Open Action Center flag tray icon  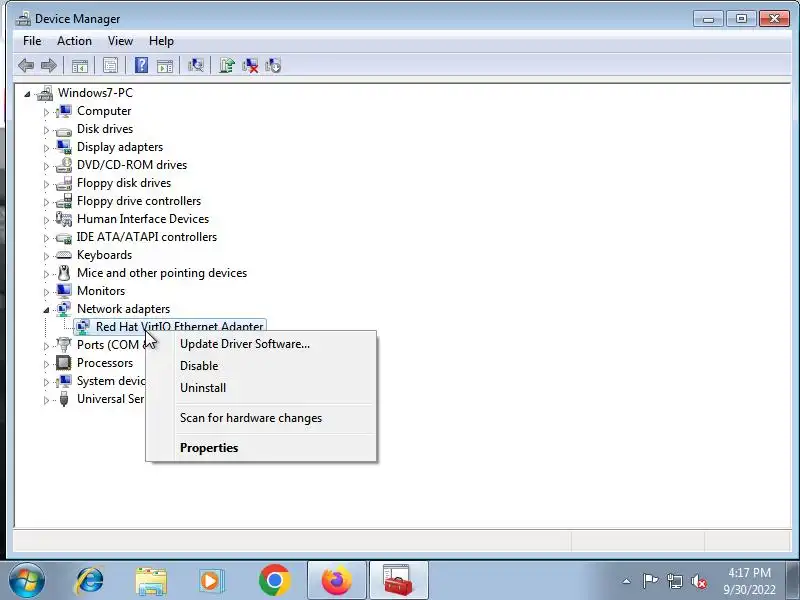click(650, 581)
